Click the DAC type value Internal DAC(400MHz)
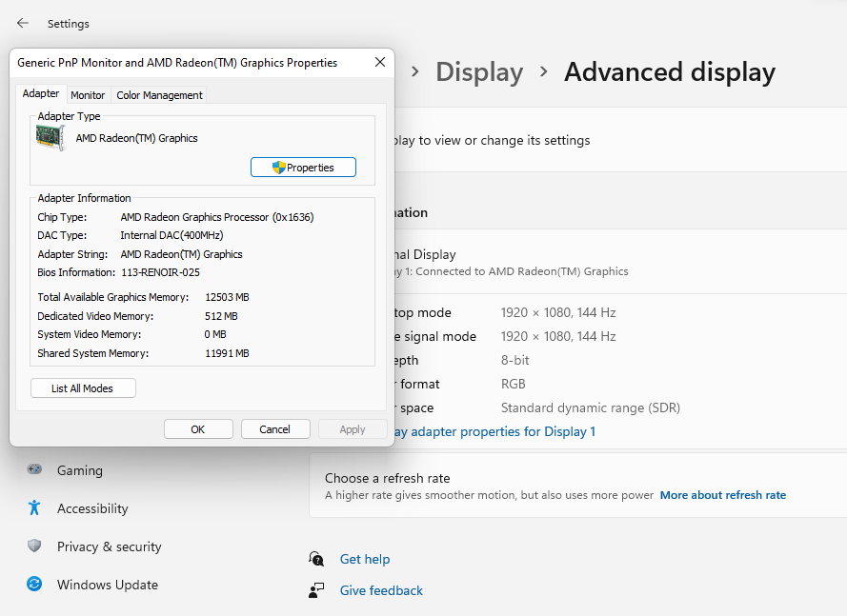This screenshot has width=847, height=616. coord(171,235)
